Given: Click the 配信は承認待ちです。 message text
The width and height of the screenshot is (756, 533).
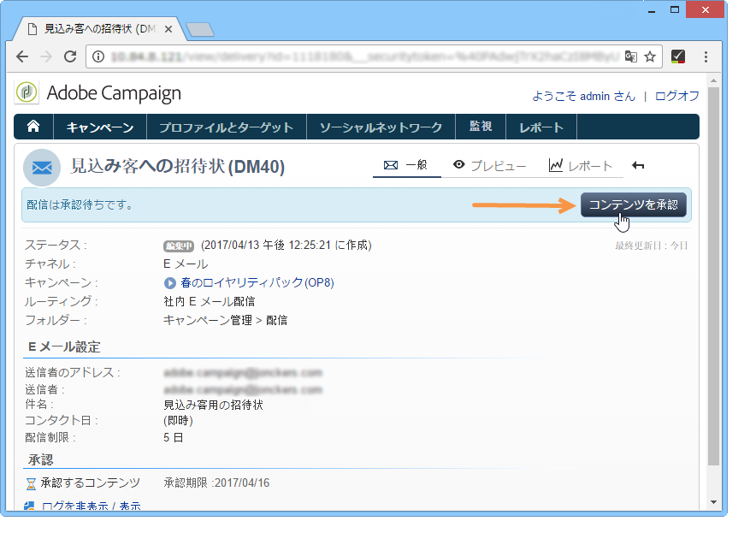Looking at the screenshot, I should point(80,205).
